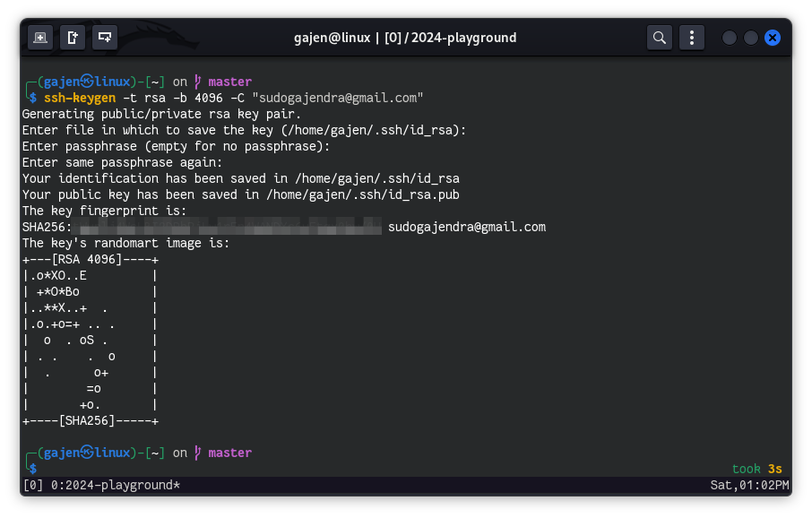Click the "SHA256:" fingerprint label
This screenshot has width=812, height=518.
pyautogui.click(x=47, y=228)
